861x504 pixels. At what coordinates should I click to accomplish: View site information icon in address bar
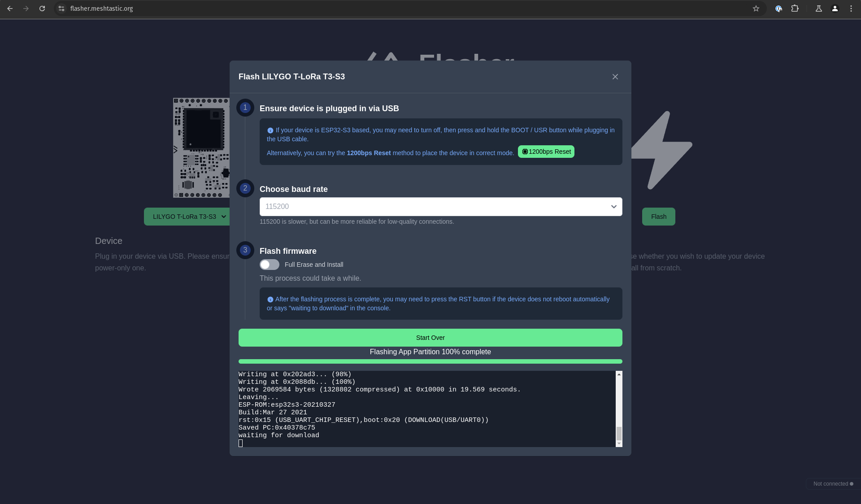point(61,9)
